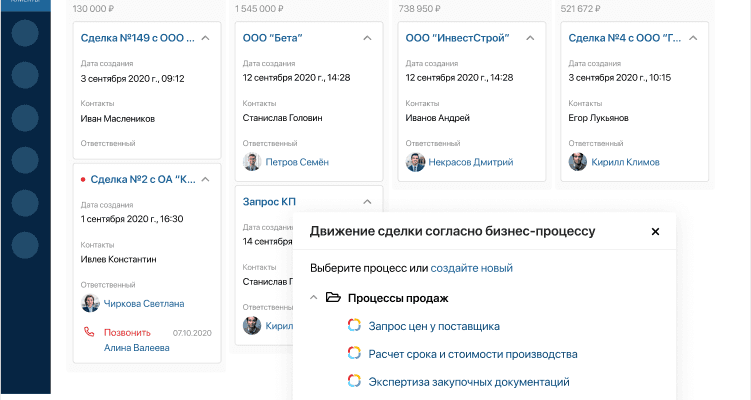
Task: Click Некрасов Дмитрий's avatar photo
Action: tap(415, 162)
